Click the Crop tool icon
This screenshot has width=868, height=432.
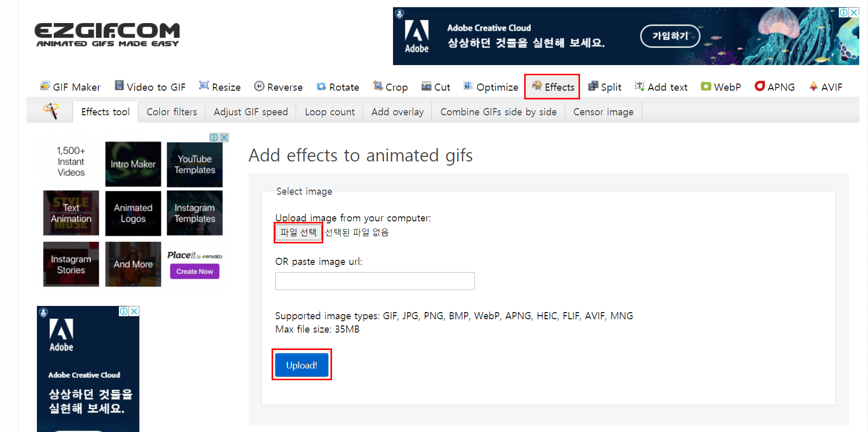click(378, 86)
